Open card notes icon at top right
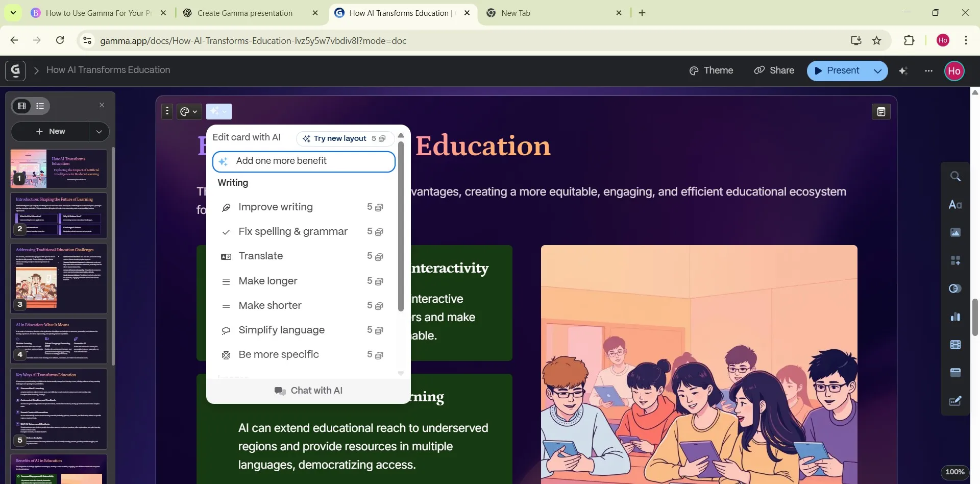Screen dimensions: 980x484 pyautogui.click(x=881, y=112)
